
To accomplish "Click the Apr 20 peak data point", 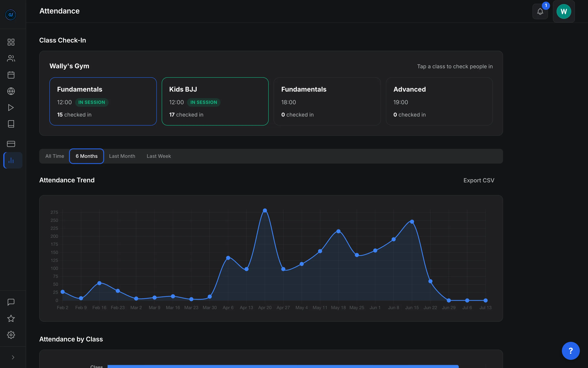I will tap(265, 210).
